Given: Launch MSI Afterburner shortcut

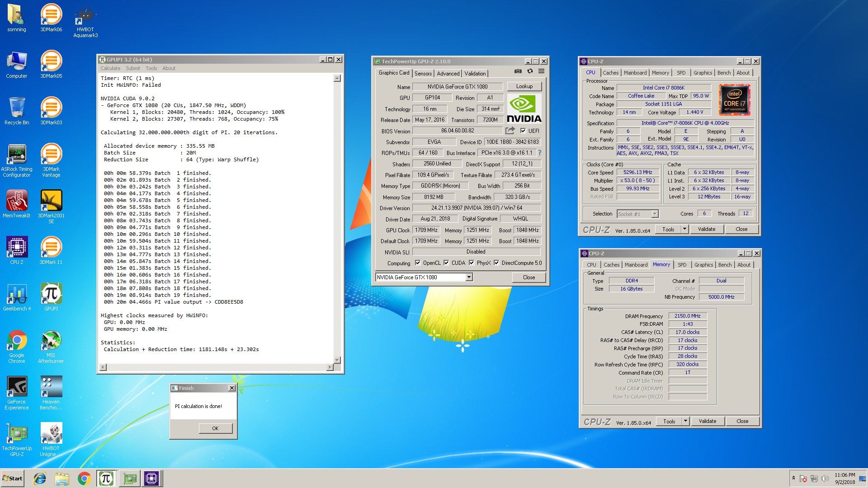Looking at the screenshot, I should (51, 347).
